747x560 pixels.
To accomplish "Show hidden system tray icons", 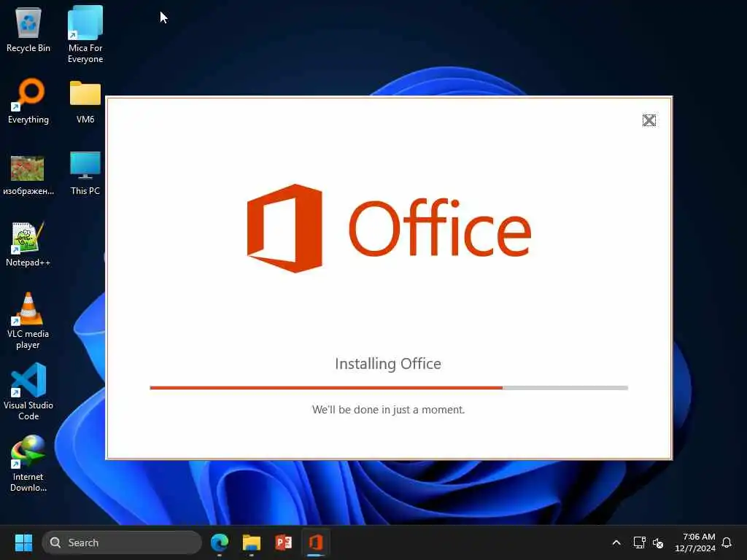I will 616,542.
